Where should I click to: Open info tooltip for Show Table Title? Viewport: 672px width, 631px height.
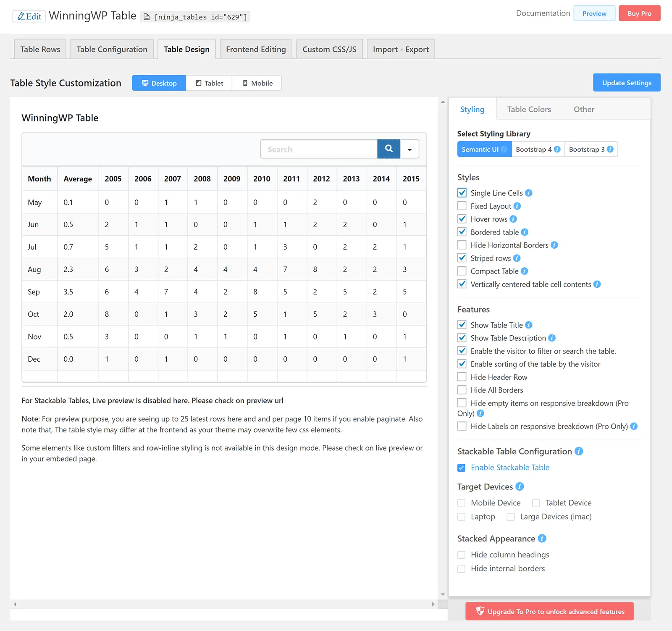point(529,325)
